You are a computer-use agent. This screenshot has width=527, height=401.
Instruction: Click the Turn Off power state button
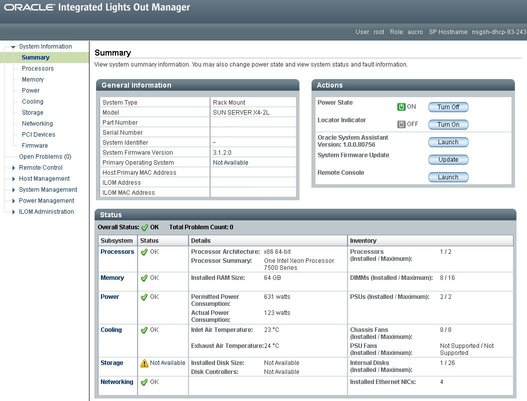[x=448, y=107]
